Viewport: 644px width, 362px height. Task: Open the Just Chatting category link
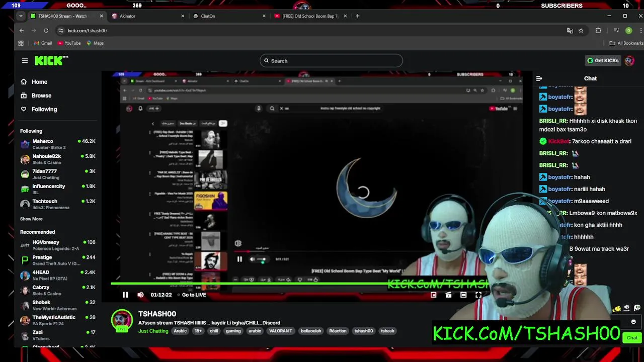tap(153, 331)
